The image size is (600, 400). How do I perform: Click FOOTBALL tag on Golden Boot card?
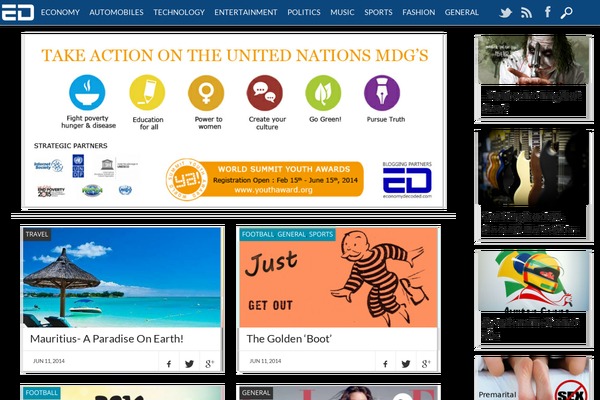pyautogui.click(x=258, y=234)
